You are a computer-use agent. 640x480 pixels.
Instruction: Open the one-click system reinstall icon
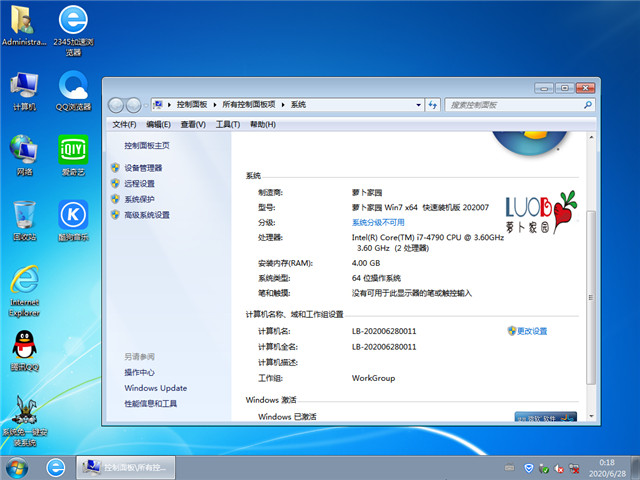(x=24, y=420)
